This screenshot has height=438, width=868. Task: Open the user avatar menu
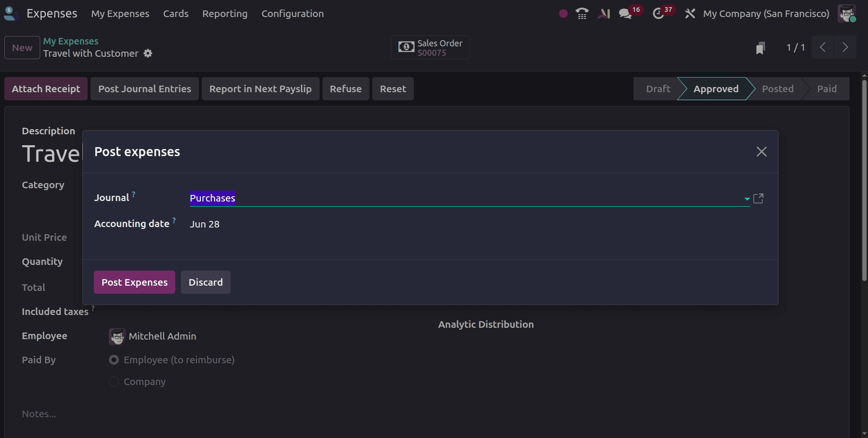point(847,14)
